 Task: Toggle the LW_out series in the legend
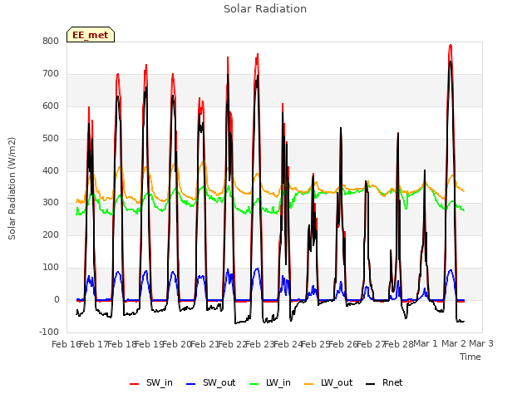(328, 382)
